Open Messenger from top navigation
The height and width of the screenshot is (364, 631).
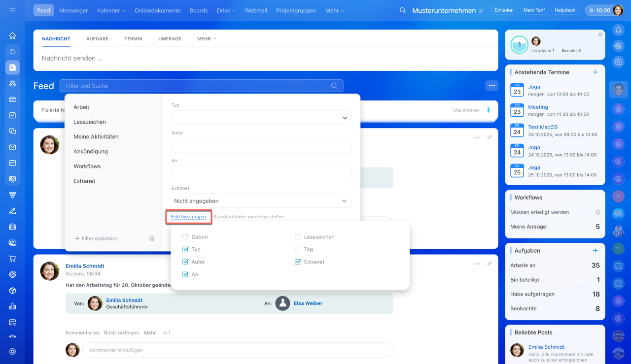click(73, 10)
